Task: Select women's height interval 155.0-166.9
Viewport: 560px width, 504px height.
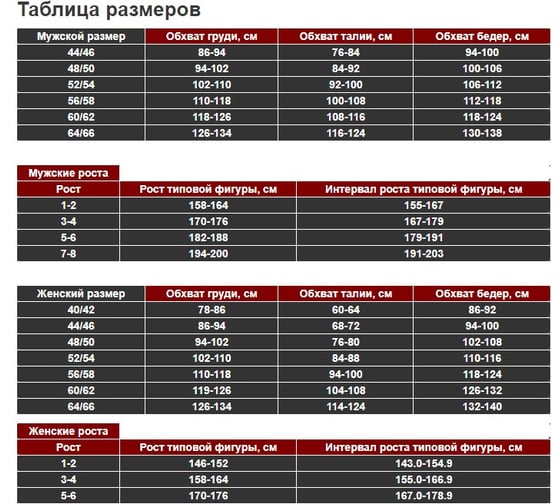Action: (424, 479)
